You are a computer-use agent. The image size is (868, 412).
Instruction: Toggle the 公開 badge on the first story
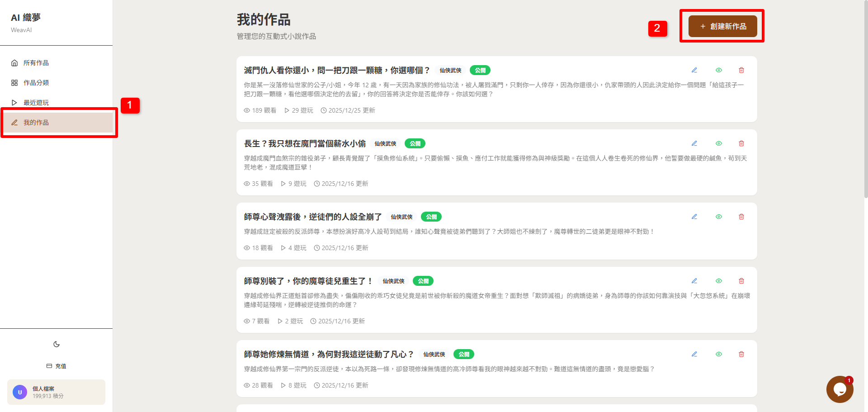pyautogui.click(x=481, y=70)
